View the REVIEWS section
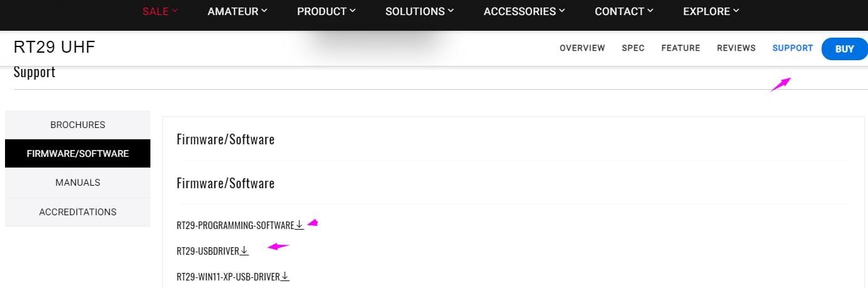The image size is (868, 288). 736,48
